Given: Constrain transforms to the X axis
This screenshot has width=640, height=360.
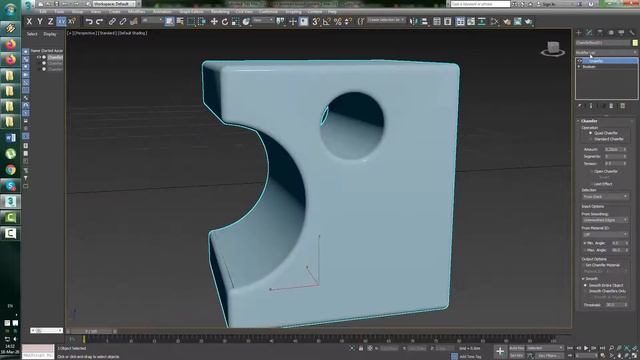Looking at the screenshot, I should (x=29, y=22).
